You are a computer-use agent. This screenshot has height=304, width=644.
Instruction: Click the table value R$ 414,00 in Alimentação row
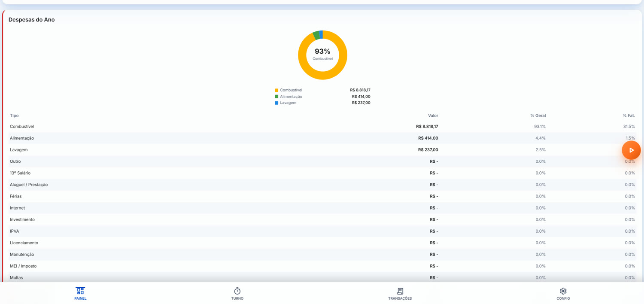click(x=428, y=138)
